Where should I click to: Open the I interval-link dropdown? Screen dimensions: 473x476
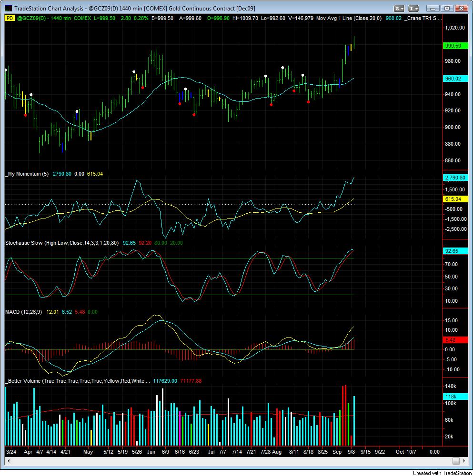point(413,9)
